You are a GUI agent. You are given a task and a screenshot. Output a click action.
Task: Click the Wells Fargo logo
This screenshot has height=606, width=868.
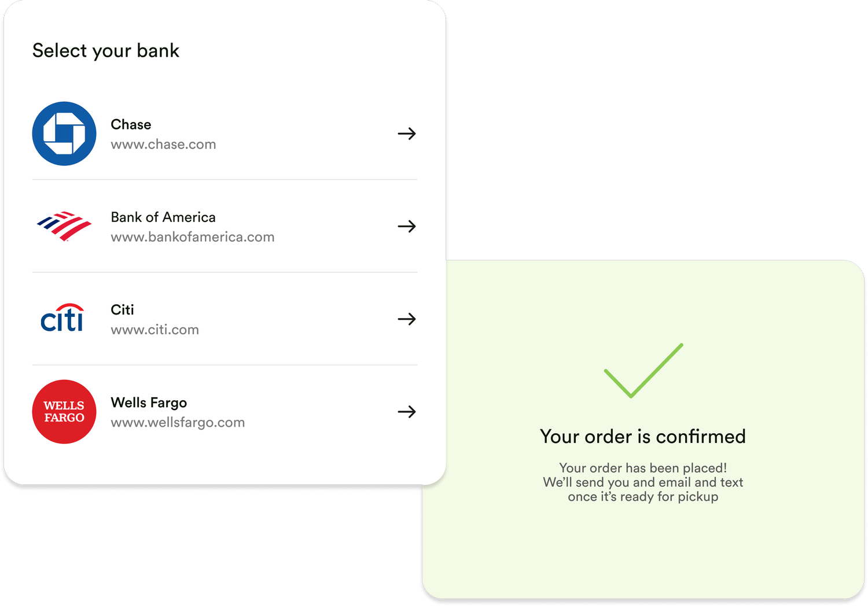[64, 412]
